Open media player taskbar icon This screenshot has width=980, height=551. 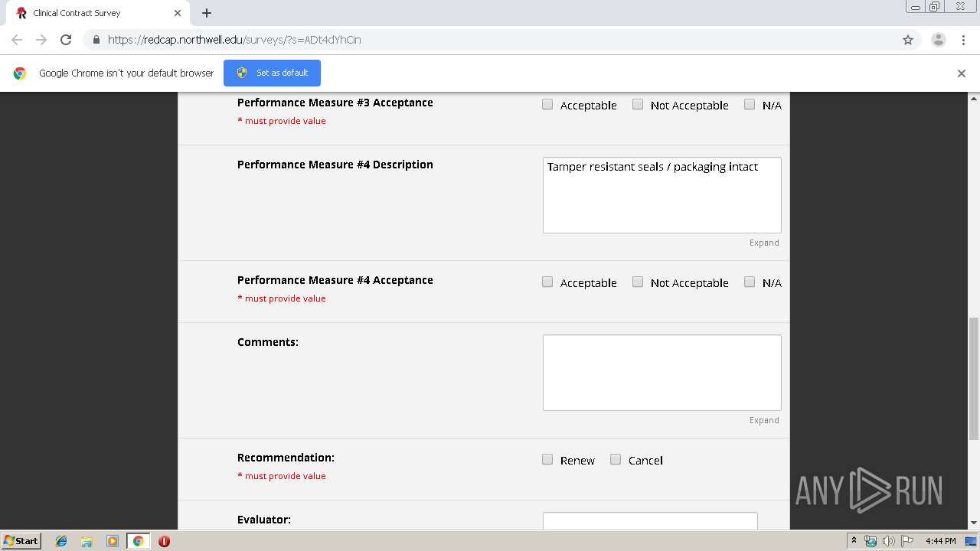click(x=113, y=541)
